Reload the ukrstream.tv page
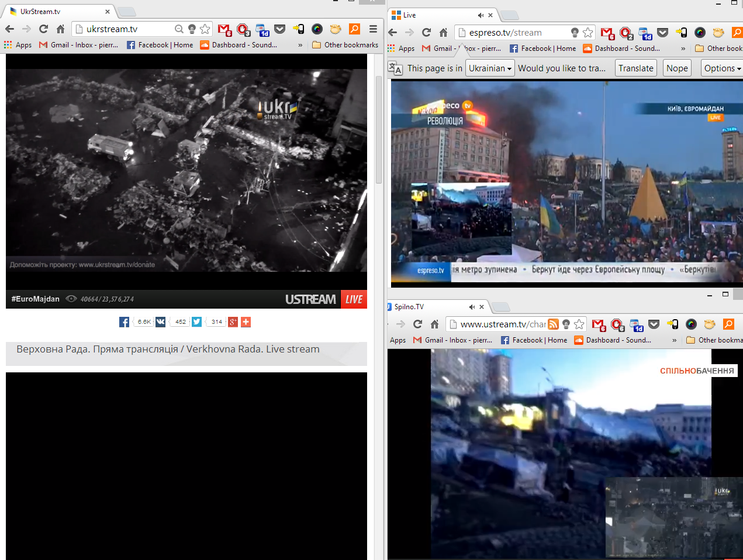Viewport: 743px width, 560px height. click(x=43, y=29)
